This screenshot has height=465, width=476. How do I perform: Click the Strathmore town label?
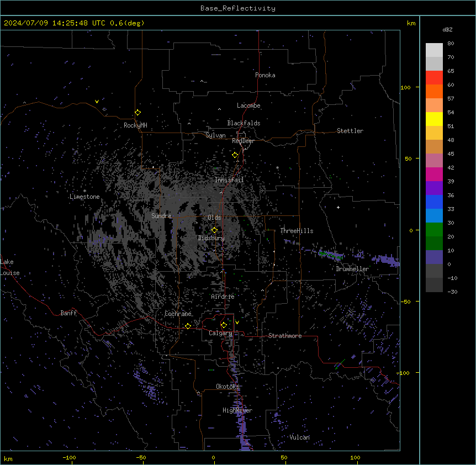(x=285, y=336)
